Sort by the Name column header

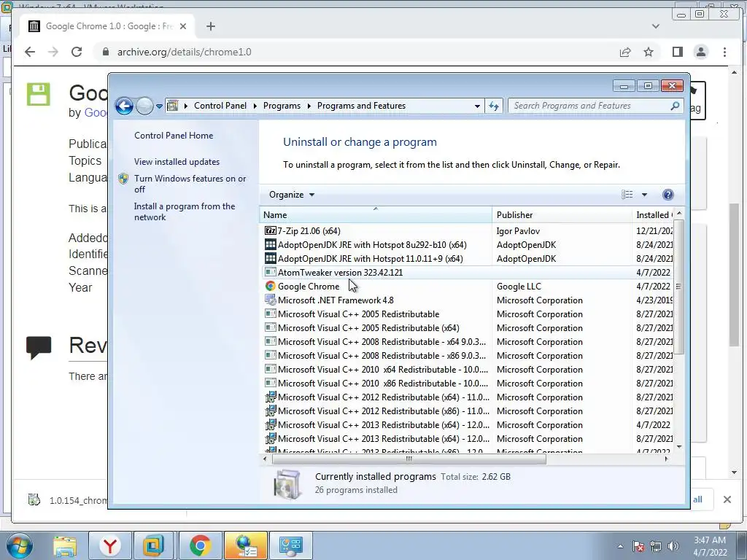click(x=376, y=215)
